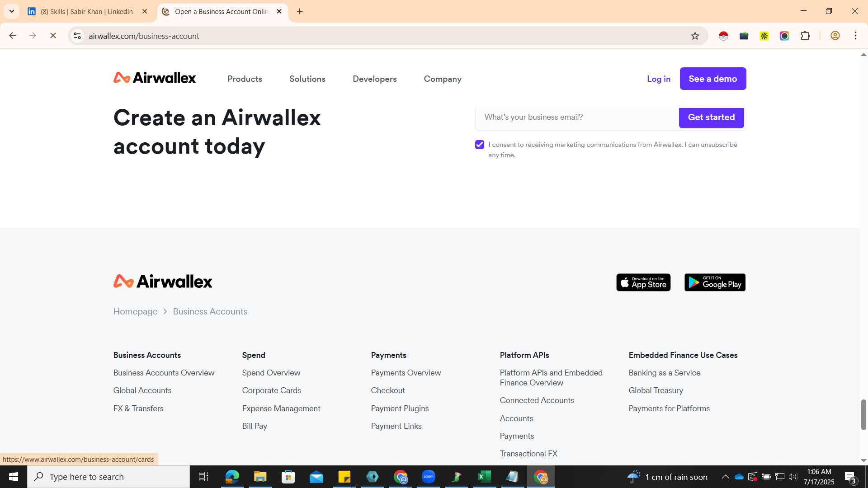
Task: Expand the tab search dropdown arrow
Action: tap(12, 11)
